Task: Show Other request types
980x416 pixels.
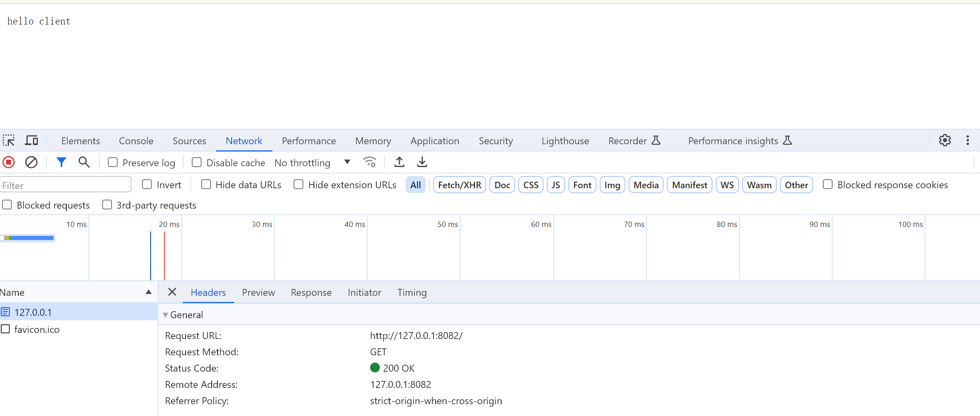Action: [796, 185]
